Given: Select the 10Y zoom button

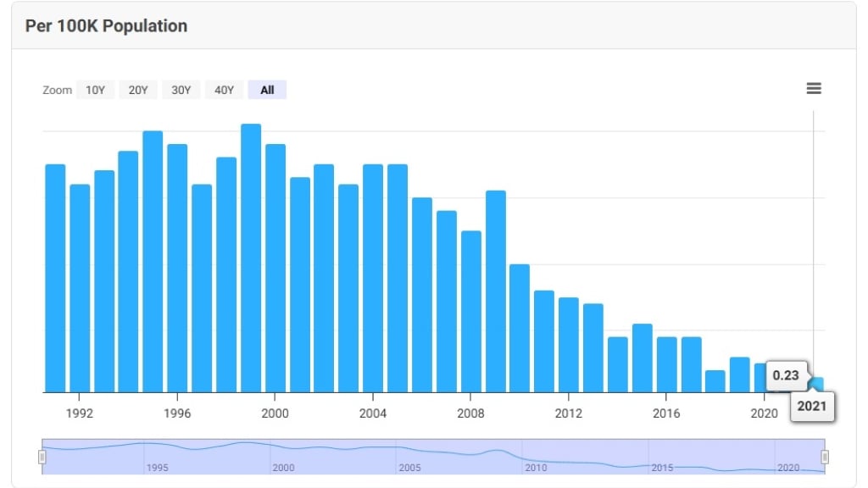Looking at the screenshot, I should [x=95, y=90].
